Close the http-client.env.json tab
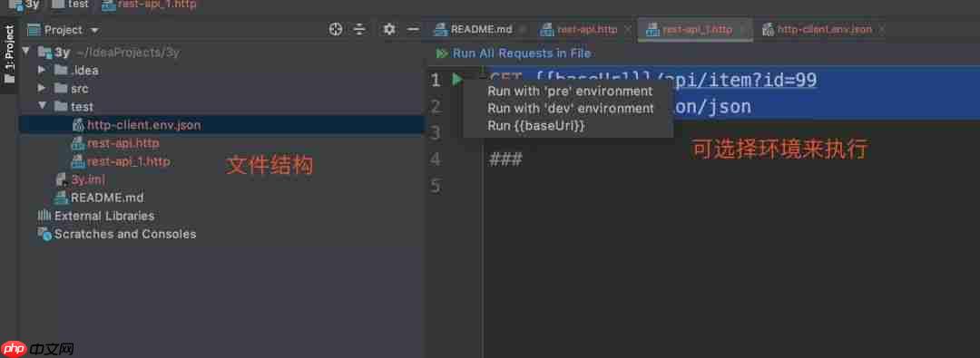This screenshot has height=358, width=980. 882,29
